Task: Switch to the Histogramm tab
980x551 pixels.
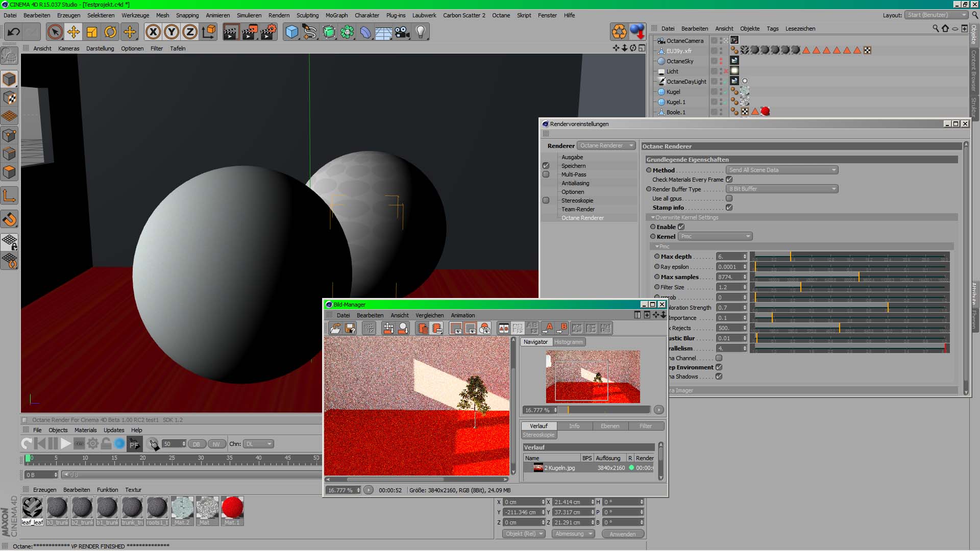Action: pyautogui.click(x=568, y=342)
